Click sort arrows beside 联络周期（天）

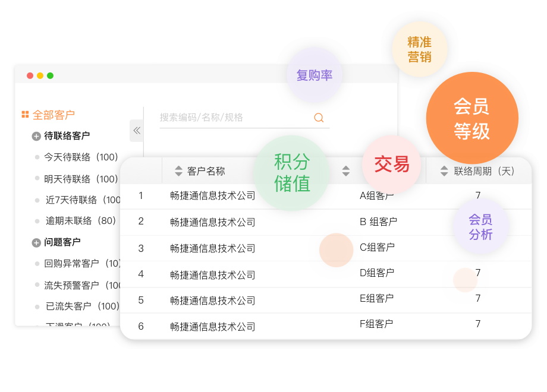[444, 171]
